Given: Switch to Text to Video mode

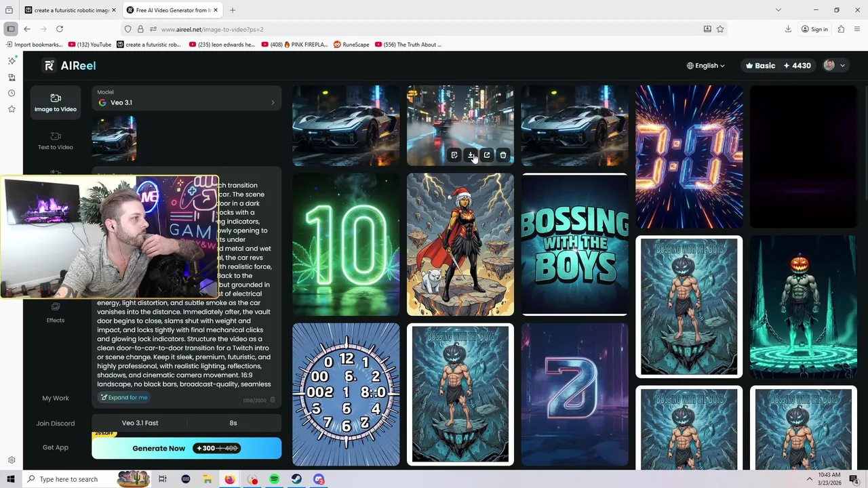Looking at the screenshot, I should coord(56,141).
